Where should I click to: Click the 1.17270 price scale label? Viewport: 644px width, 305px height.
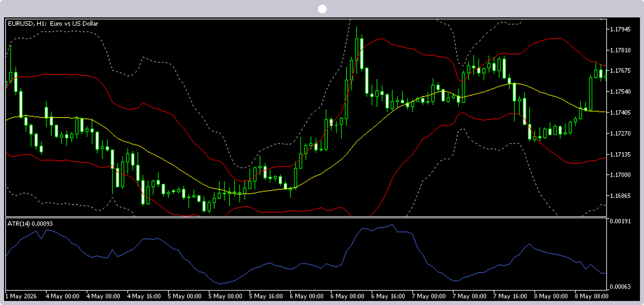tap(620, 133)
